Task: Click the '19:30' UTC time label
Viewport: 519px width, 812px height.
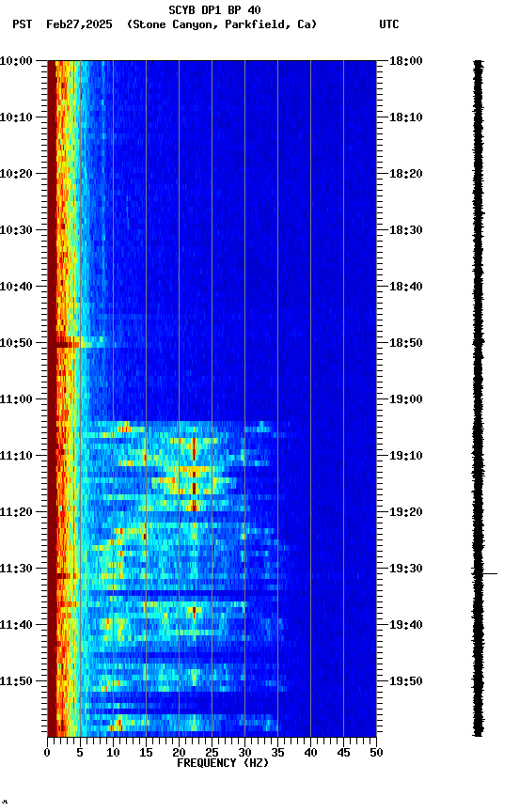Action: [x=406, y=569]
